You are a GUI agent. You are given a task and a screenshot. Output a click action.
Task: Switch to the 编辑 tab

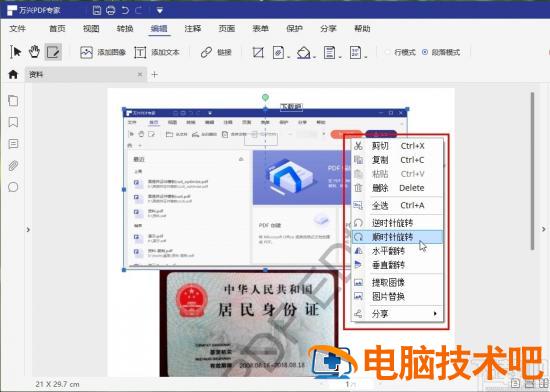click(159, 28)
